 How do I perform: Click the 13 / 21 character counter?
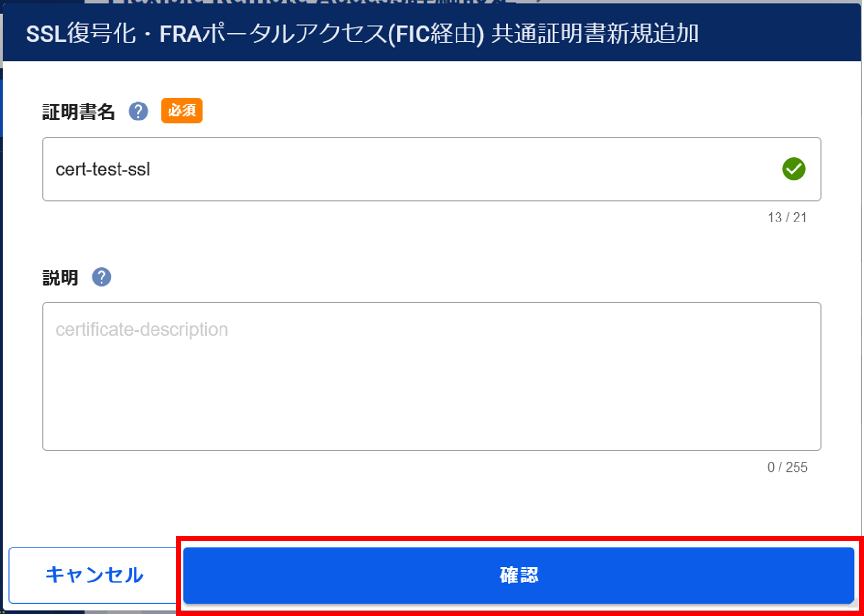point(787,218)
